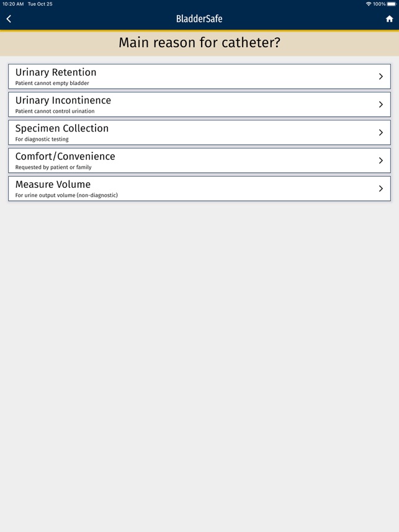The width and height of the screenshot is (399, 532).
Task: Expand the Measure Volume option chevron
Action: [380, 188]
